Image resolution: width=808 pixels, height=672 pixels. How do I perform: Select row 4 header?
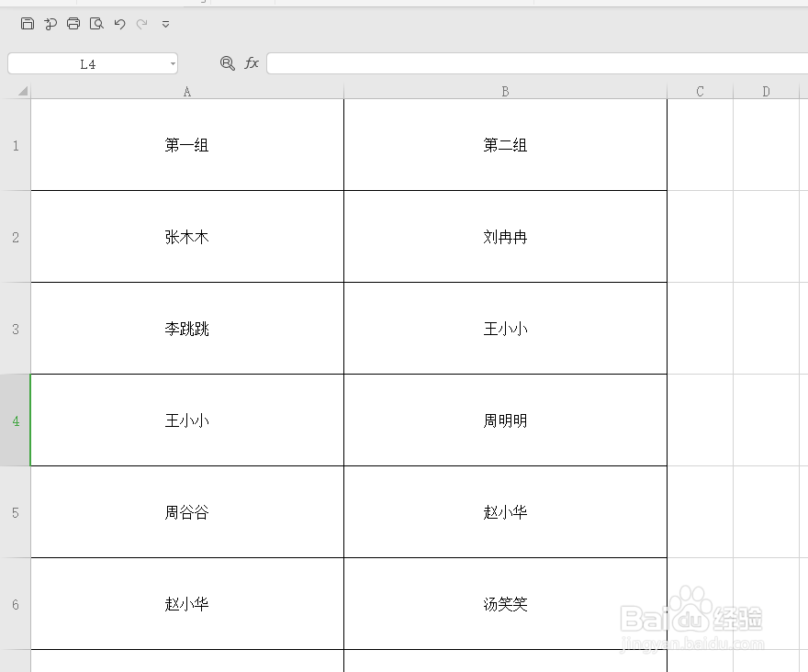click(x=16, y=420)
